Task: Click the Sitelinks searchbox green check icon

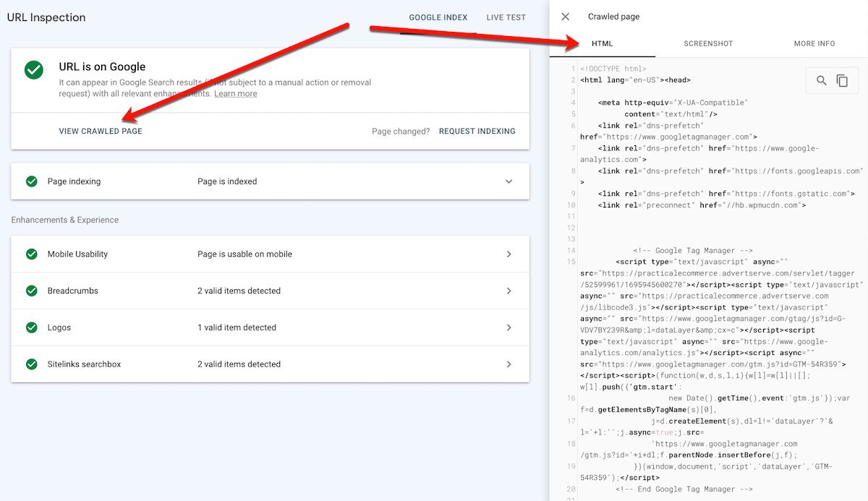Action: 31,364
